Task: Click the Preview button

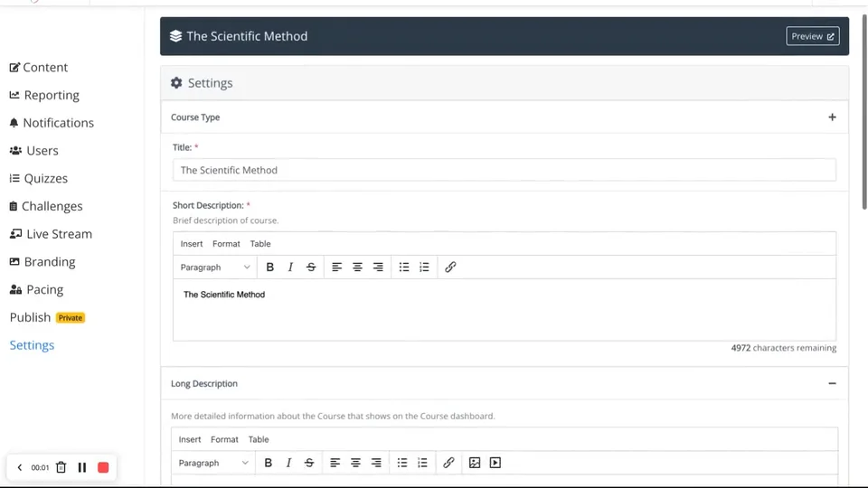Action: point(812,36)
